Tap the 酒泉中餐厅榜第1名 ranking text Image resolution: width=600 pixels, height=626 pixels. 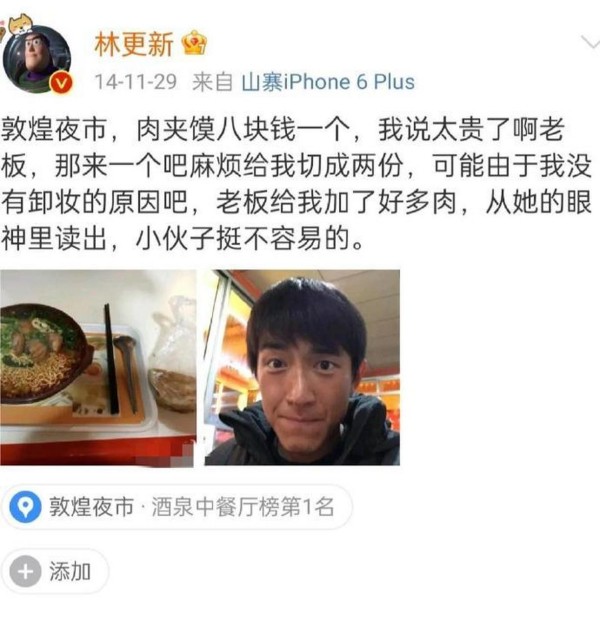[243, 507]
